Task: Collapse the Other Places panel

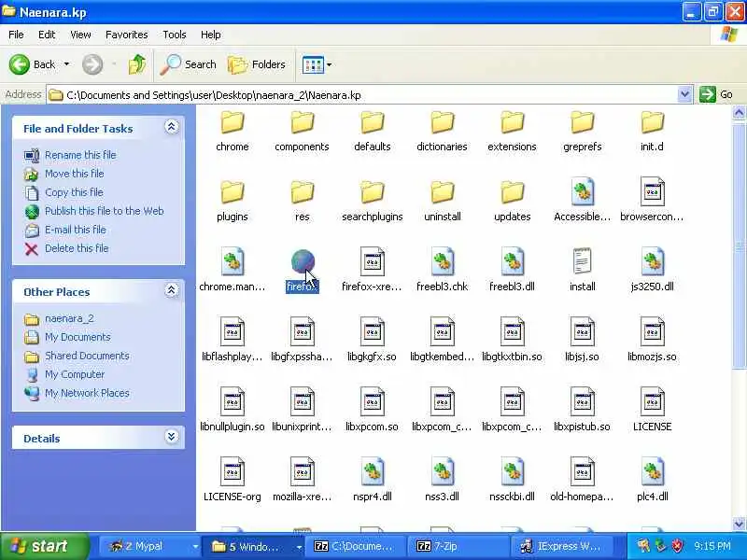Action: pos(172,290)
